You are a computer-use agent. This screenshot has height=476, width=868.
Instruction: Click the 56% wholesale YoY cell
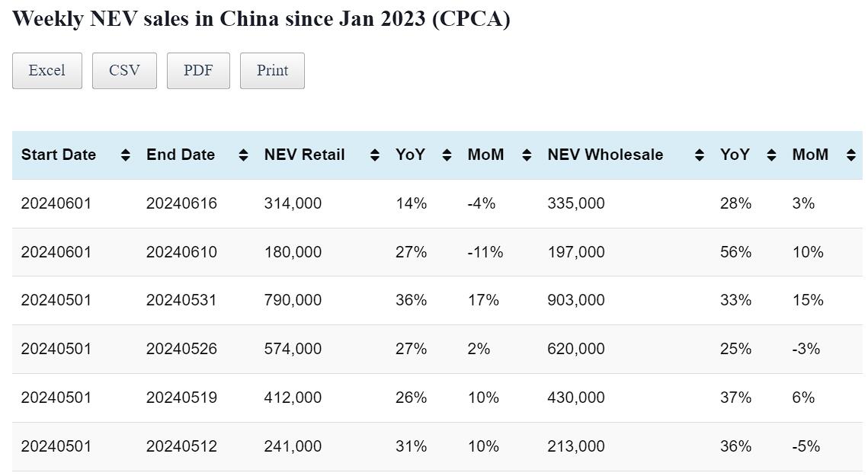pos(735,252)
